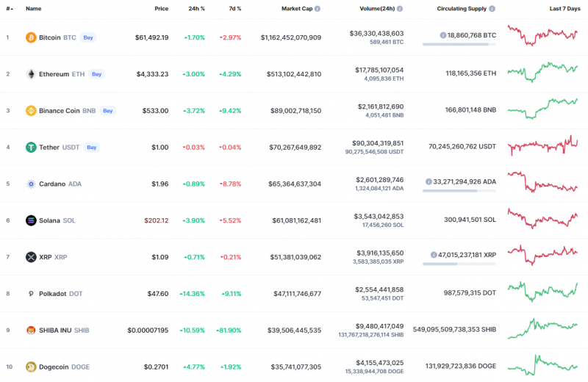Click the Polkadot logo icon
588x382 pixels.
(31, 294)
